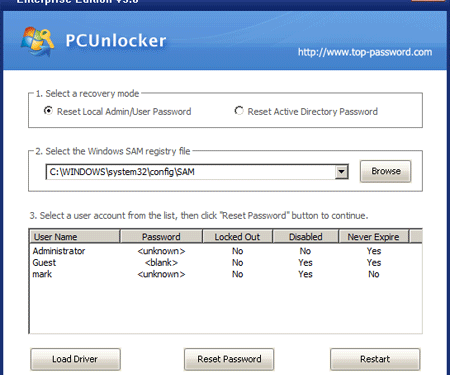Click Administrator's Disabled value No
This screenshot has width=450, height=375.
[305, 251]
